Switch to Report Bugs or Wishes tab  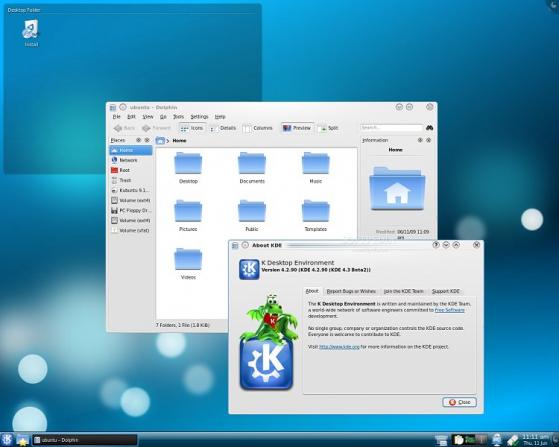point(351,291)
